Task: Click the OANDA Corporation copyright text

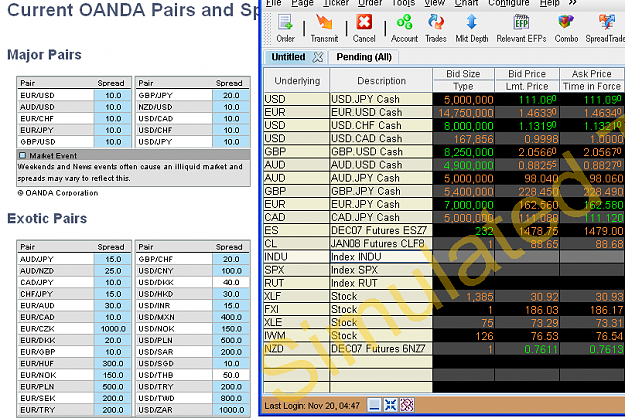Action: [58, 193]
